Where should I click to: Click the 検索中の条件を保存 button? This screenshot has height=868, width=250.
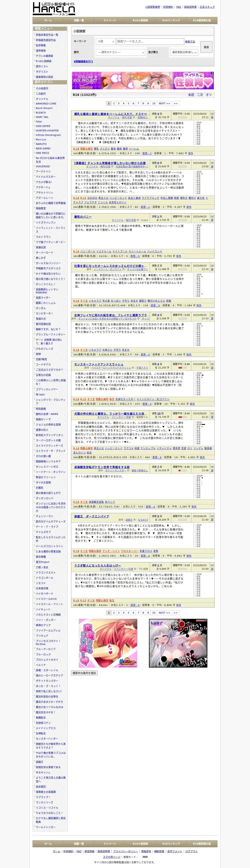pyautogui.click(x=85, y=673)
